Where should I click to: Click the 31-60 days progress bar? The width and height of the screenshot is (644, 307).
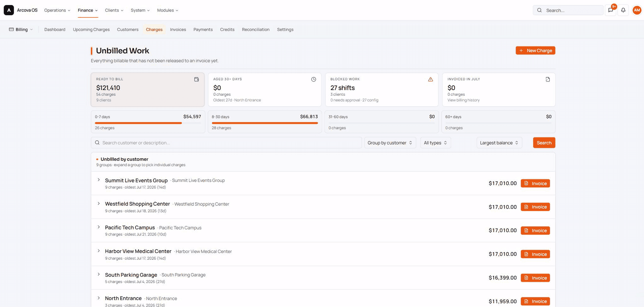pyautogui.click(x=382, y=123)
